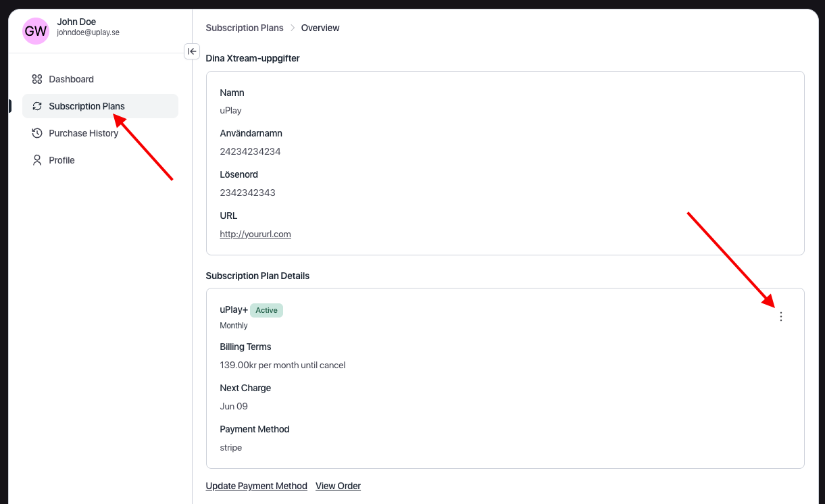Open the Profile page

coord(100,160)
